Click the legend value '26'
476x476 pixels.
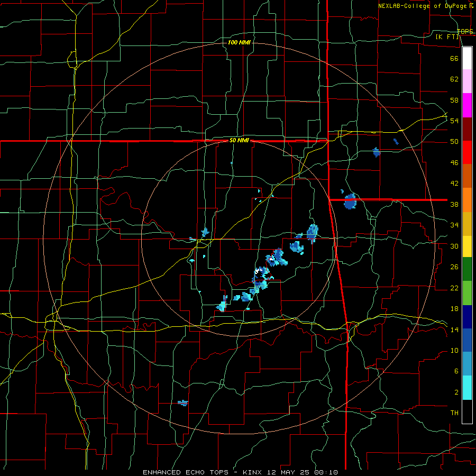tap(454, 267)
